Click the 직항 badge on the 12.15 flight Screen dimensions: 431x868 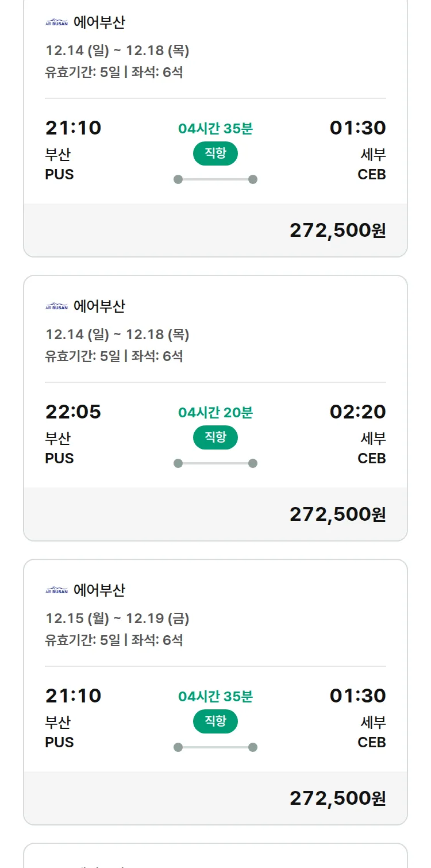point(215,721)
